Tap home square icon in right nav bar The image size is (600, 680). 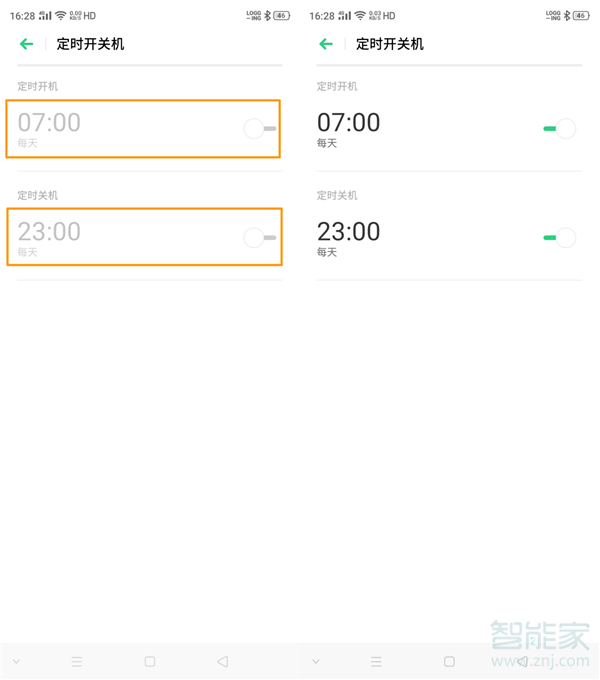[450, 662]
